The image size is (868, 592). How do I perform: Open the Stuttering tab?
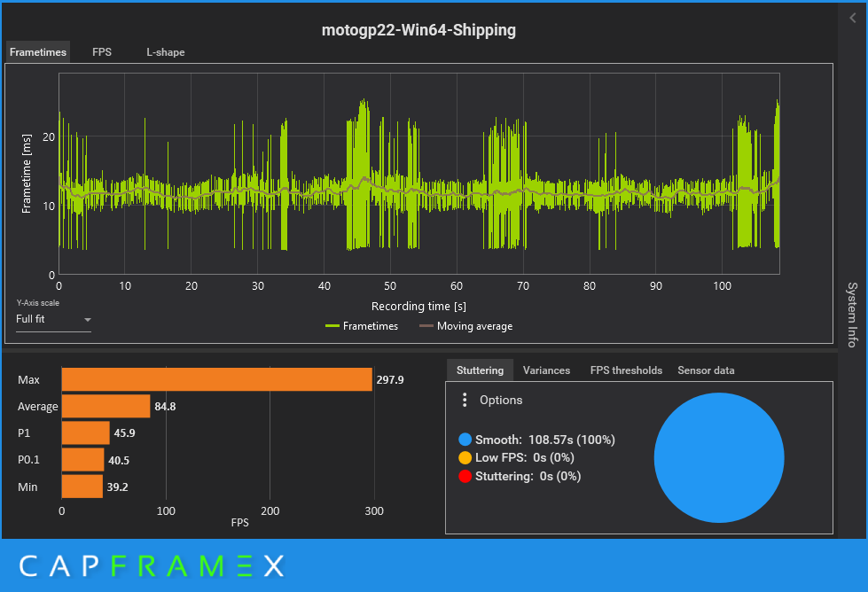(x=480, y=370)
